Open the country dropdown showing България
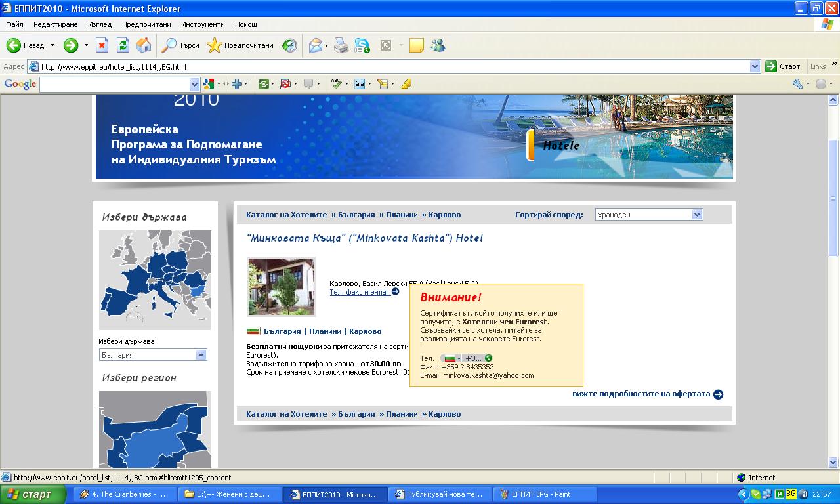The height and width of the screenshot is (504, 840). (201, 355)
